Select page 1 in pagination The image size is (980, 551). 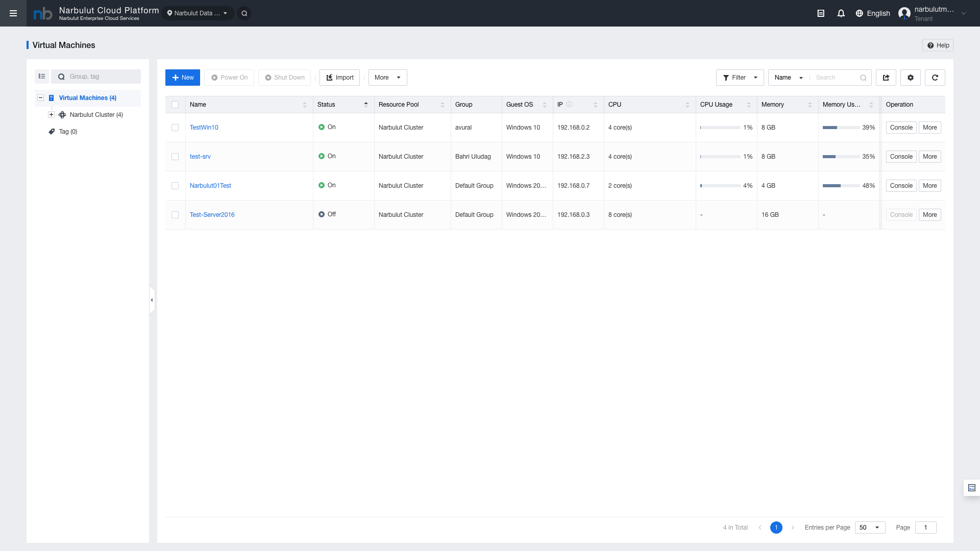(x=776, y=528)
